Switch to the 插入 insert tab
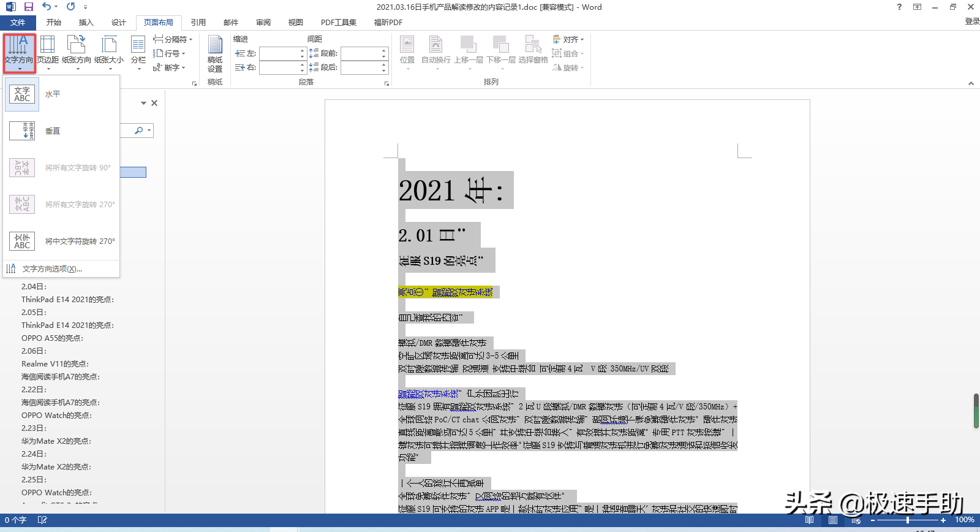The width and height of the screenshot is (980, 532). [86, 23]
